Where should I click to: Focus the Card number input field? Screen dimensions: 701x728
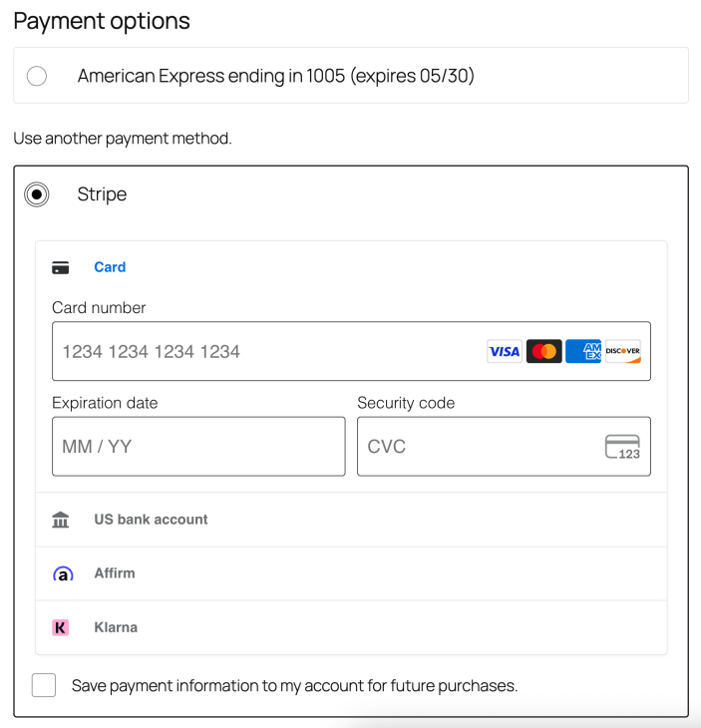(351, 351)
